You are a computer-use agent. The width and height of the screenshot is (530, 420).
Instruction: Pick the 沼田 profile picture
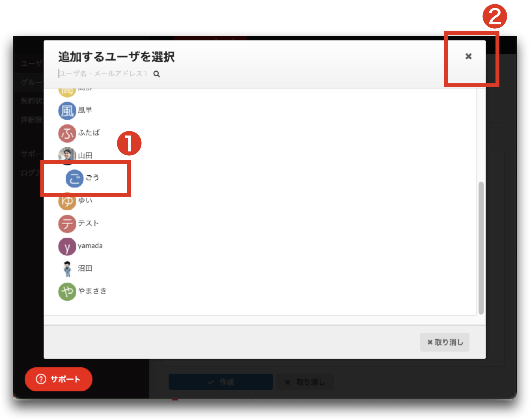click(x=67, y=269)
